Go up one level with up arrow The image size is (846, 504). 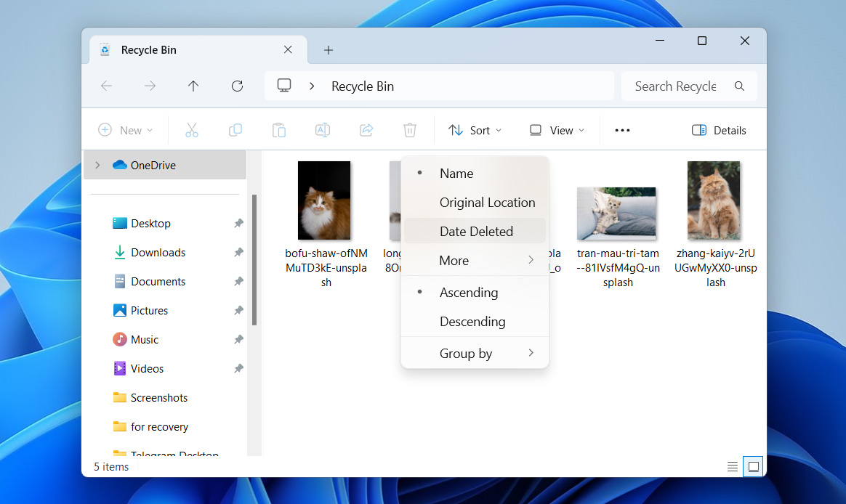(x=193, y=86)
